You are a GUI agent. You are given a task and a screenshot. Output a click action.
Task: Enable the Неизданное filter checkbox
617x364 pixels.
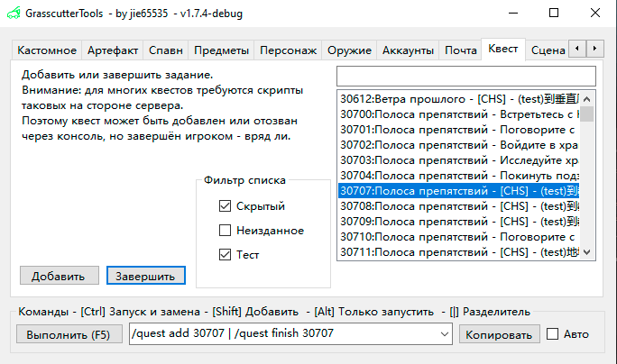coord(226,231)
